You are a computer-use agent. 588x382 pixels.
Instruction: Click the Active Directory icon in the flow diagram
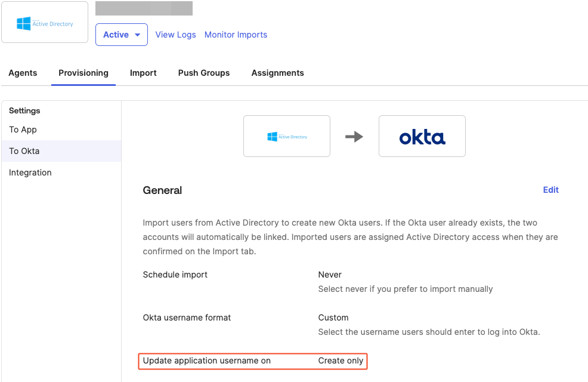287,135
